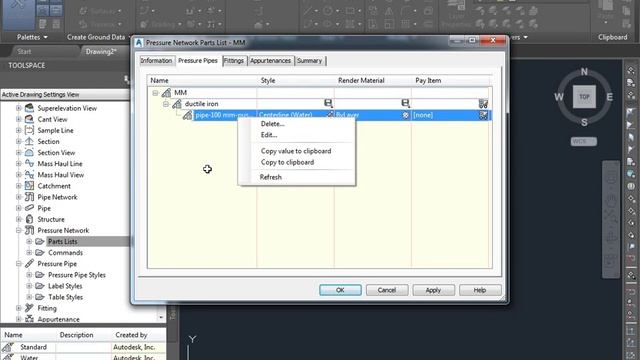
Task: Click the Commands folder icon
Action: click(40, 253)
